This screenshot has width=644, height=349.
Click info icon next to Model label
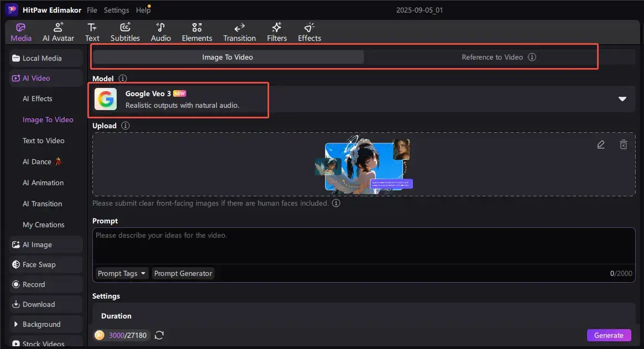point(123,79)
